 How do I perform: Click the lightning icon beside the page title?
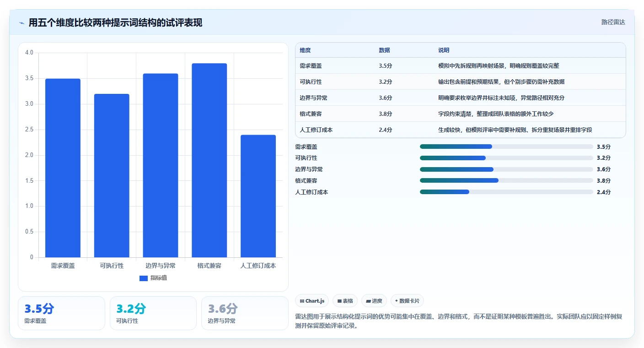[21, 22]
